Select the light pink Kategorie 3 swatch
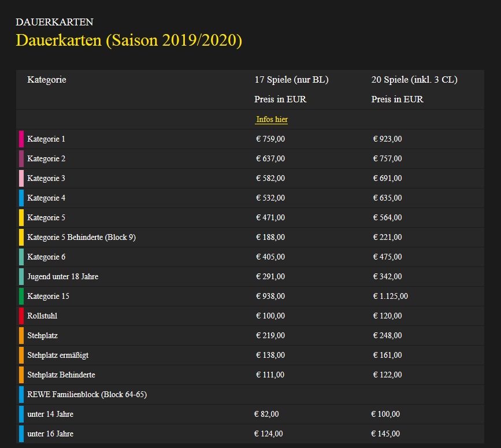Viewport: 501px width, 448px height. tap(21, 178)
